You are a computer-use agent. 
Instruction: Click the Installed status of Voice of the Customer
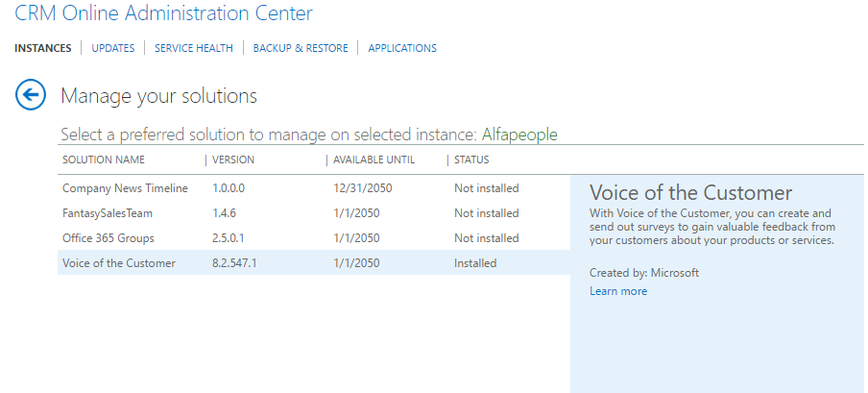point(475,263)
